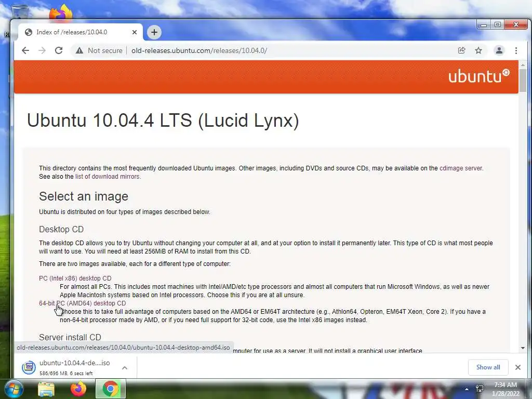532x399 pixels.
Task: Click the Firefox desktop shortcut icon
Action: [61, 12]
